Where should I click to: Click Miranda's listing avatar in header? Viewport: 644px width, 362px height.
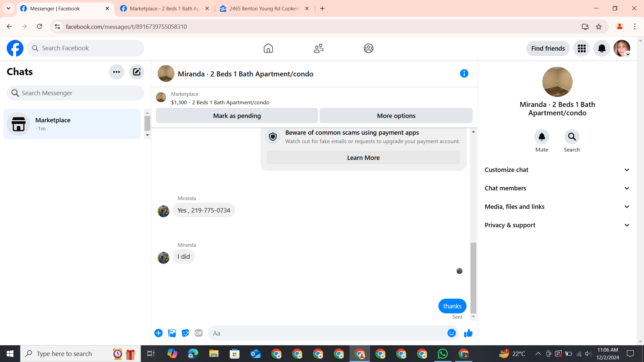pos(166,73)
